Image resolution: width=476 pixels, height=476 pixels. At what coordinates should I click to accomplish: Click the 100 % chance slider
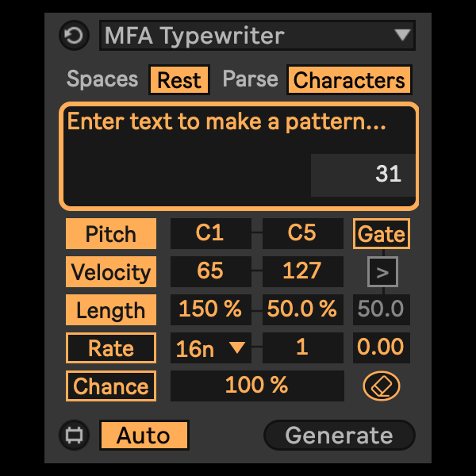(x=256, y=386)
